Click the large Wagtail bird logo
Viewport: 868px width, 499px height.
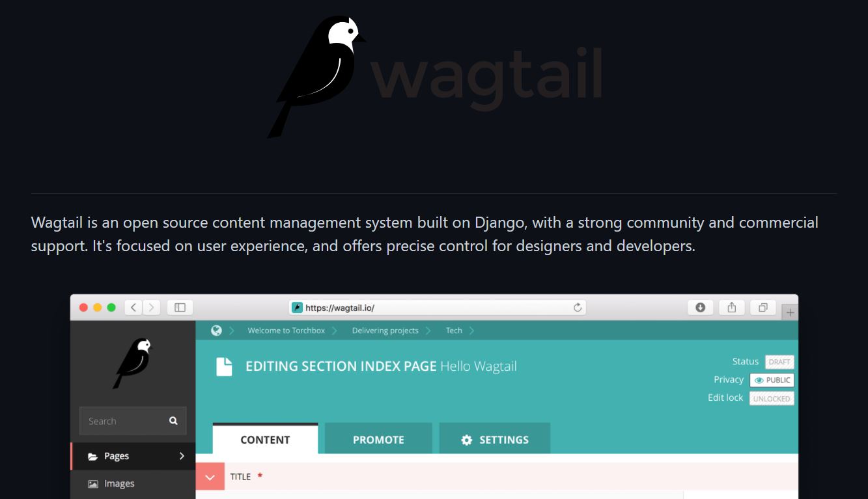click(316, 77)
